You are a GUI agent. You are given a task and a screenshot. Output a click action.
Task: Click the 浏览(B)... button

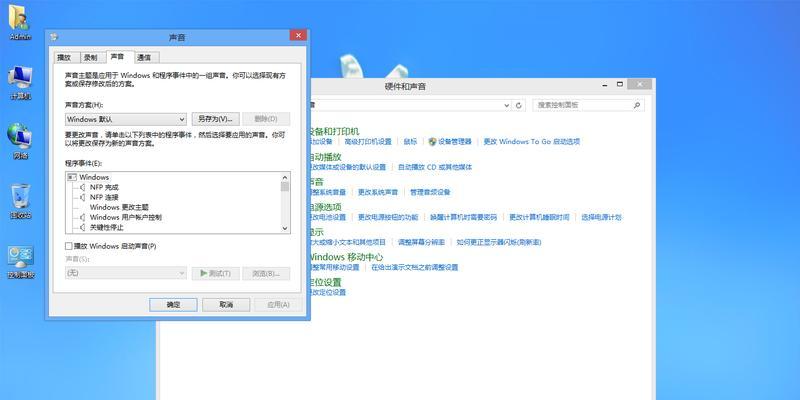coord(266,273)
